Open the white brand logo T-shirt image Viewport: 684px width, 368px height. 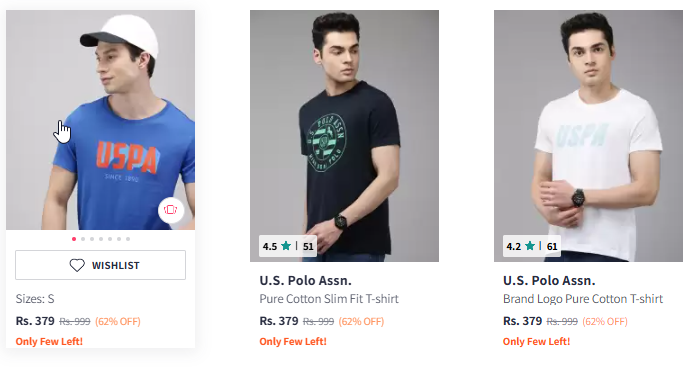[x=588, y=136]
